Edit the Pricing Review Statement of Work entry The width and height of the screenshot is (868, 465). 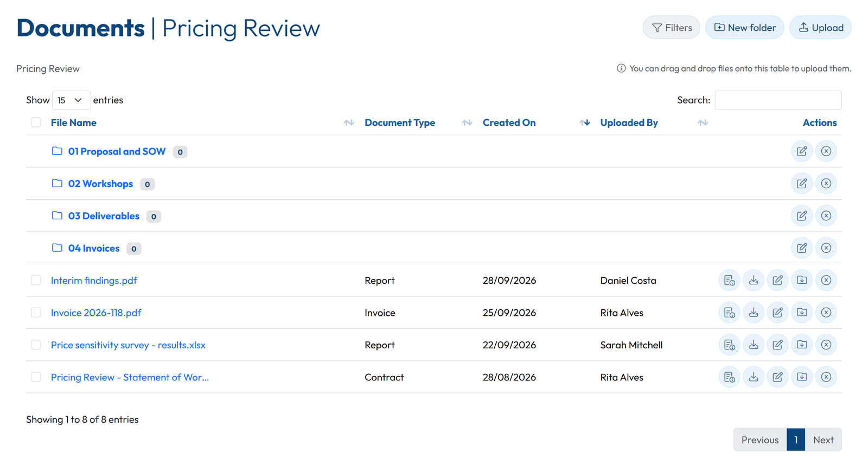pos(778,377)
